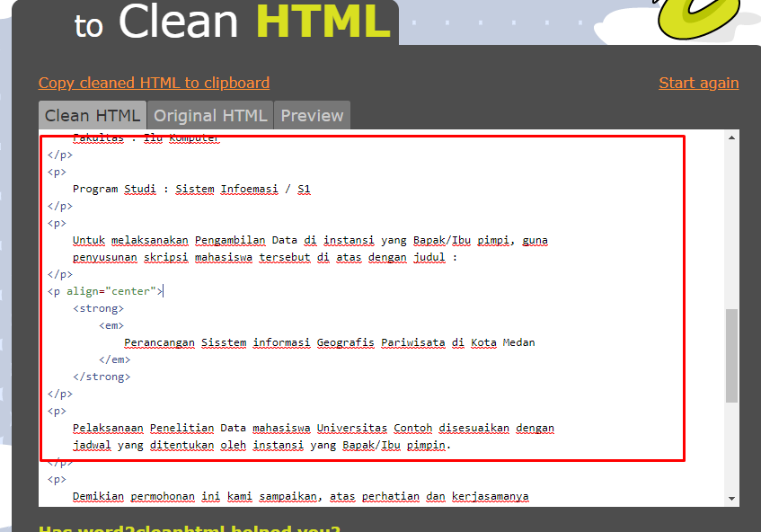Click Copy cleaned HTML to clipboard
The image size is (761, 532).
[x=154, y=83]
